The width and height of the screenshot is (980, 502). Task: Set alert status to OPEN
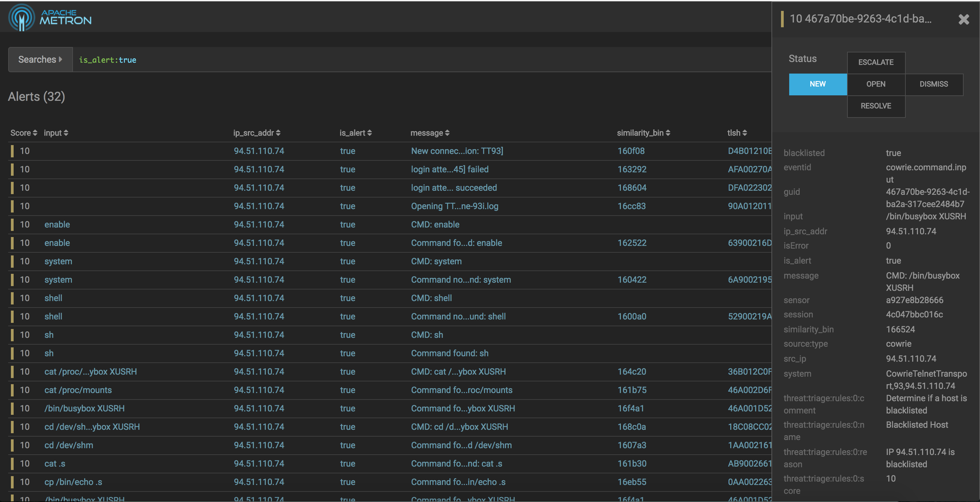click(x=875, y=84)
